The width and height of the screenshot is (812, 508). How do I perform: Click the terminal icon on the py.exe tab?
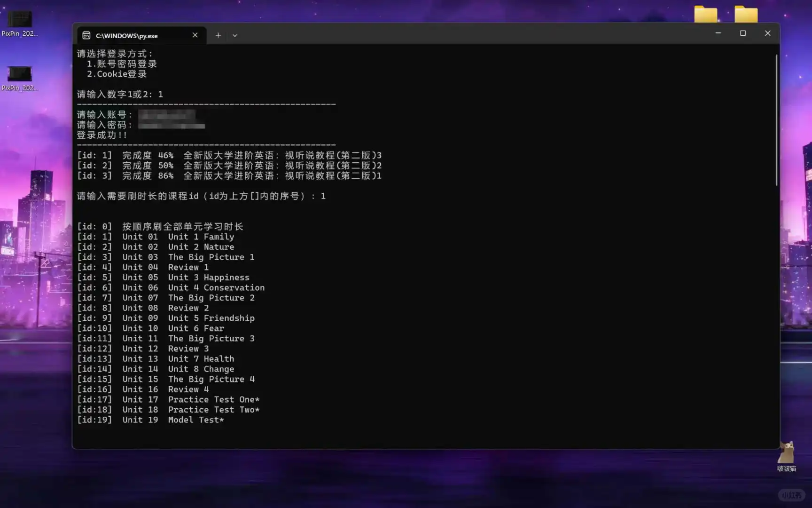(86, 35)
